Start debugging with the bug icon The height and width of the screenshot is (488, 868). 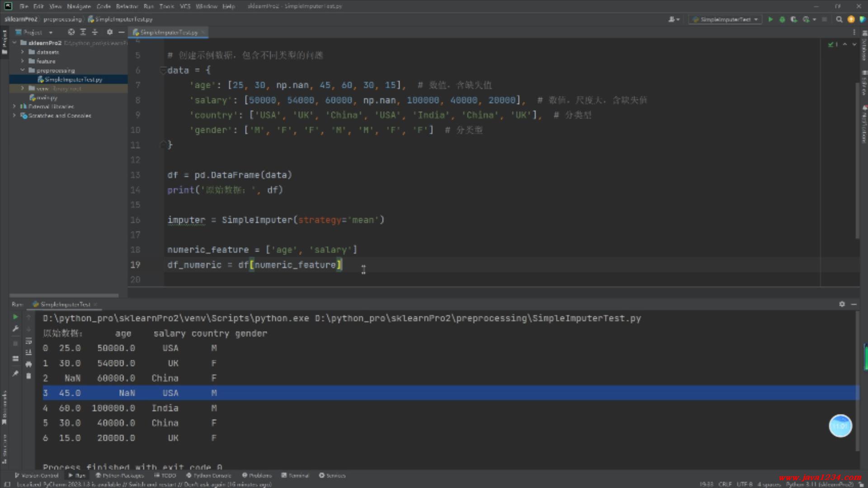[x=782, y=19]
